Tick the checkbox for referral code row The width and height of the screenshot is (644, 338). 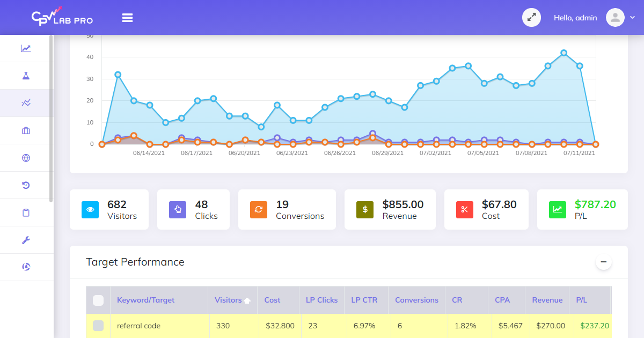pyautogui.click(x=98, y=326)
